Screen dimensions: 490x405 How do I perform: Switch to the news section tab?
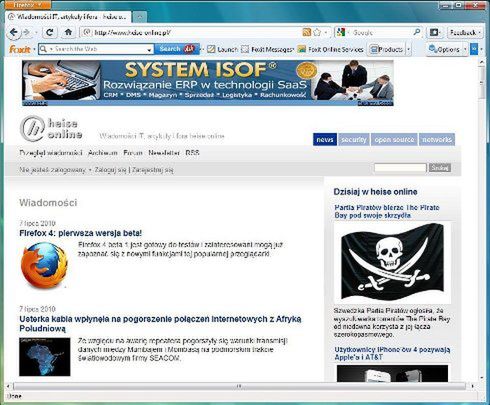tap(325, 140)
